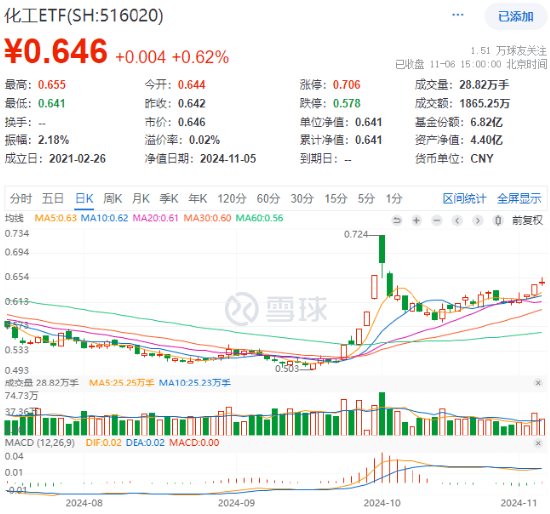This screenshot has height=514, width=550.
Task: Click the 全屏显示 fullscreen link
Action: pos(519,199)
